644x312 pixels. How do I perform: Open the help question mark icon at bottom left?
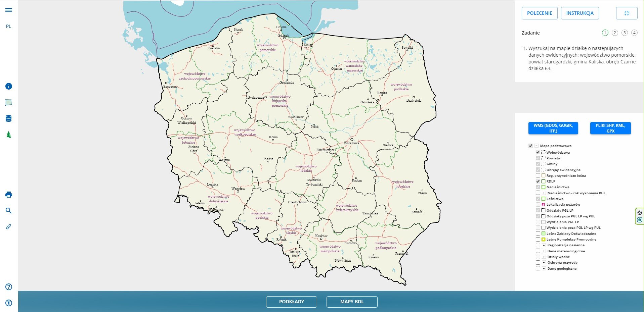click(8, 287)
